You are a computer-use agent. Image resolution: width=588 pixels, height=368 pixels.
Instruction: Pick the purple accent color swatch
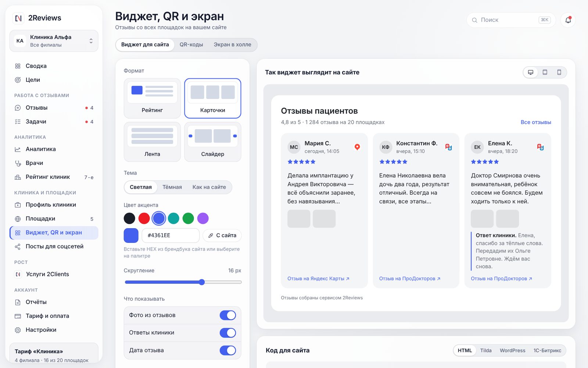203,218
